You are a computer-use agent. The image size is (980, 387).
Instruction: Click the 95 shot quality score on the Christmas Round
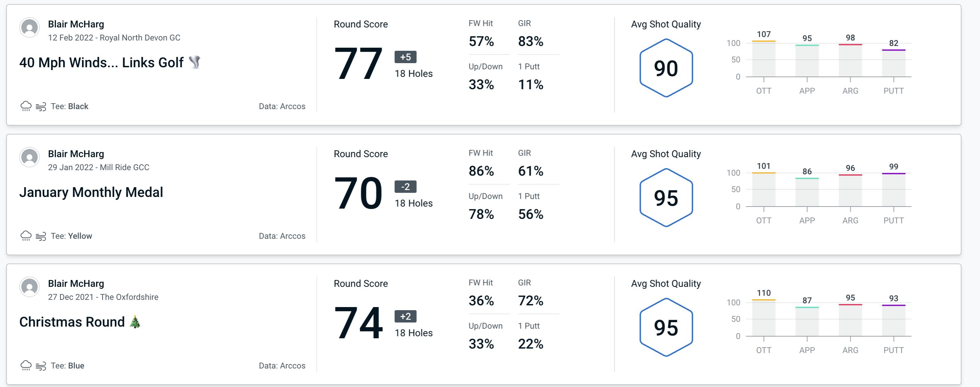pos(666,327)
